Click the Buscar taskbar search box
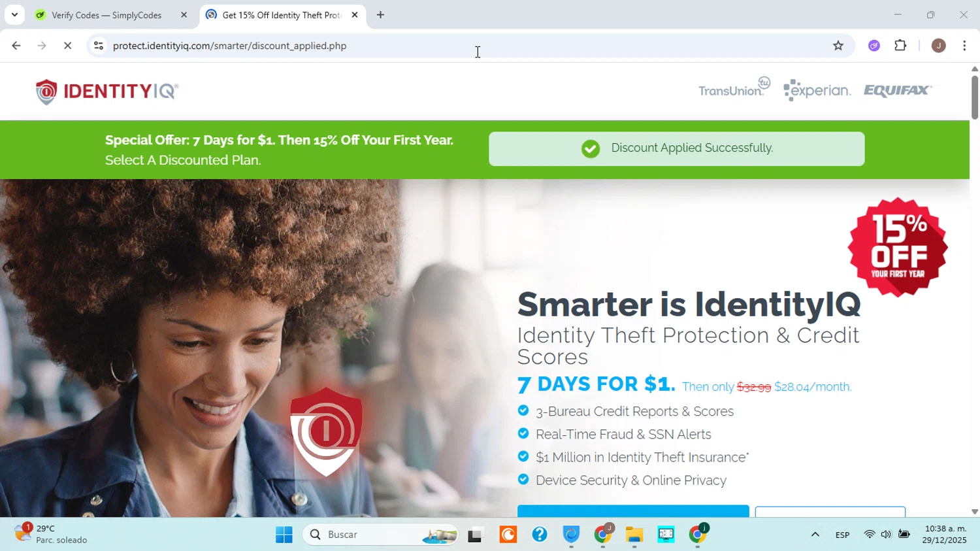Screen dimensions: 980x551 coord(380,535)
